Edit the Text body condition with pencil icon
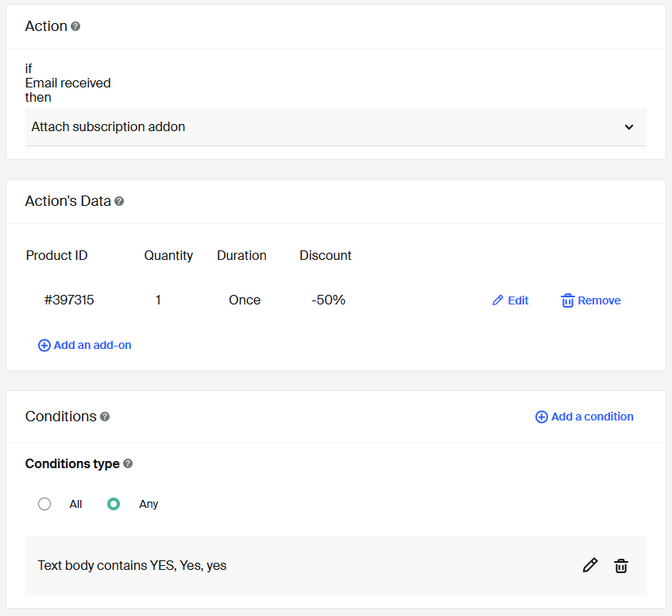This screenshot has width=672, height=616. (x=589, y=565)
